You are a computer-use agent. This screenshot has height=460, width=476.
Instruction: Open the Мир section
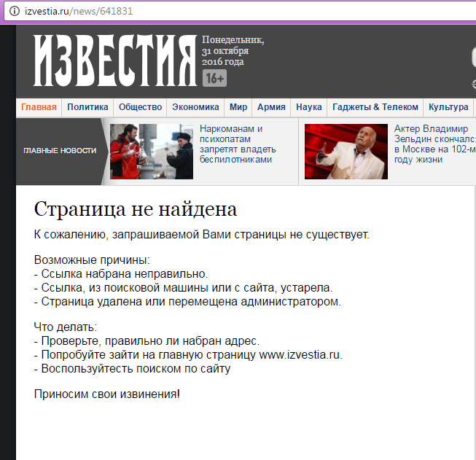[238, 107]
